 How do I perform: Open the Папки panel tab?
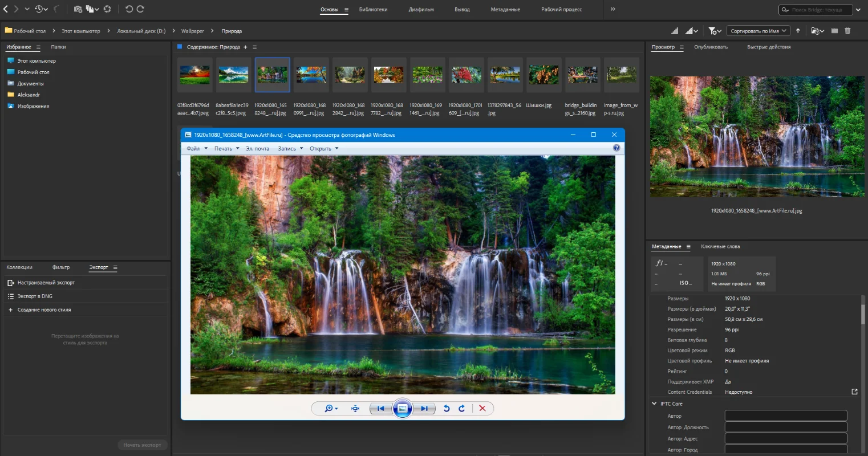pos(58,47)
